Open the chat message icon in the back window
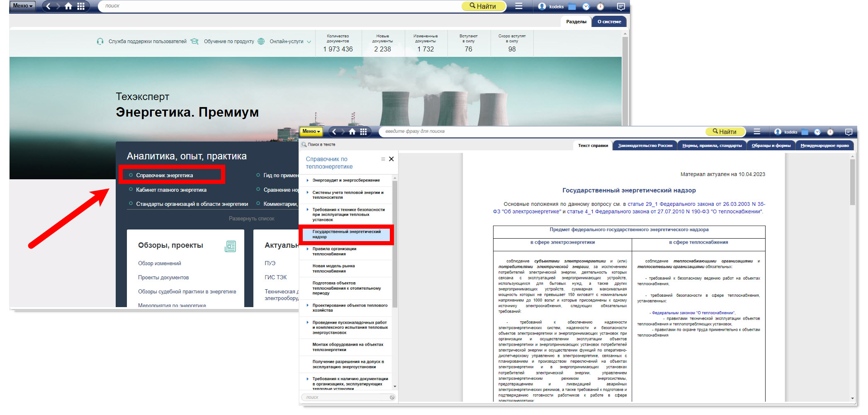 [x=621, y=7]
